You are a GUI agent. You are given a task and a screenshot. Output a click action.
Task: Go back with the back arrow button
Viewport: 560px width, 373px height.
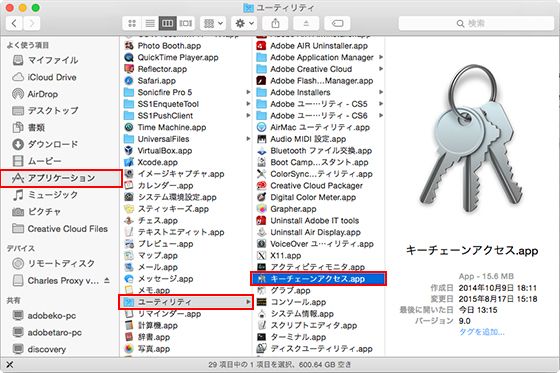click(14, 24)
